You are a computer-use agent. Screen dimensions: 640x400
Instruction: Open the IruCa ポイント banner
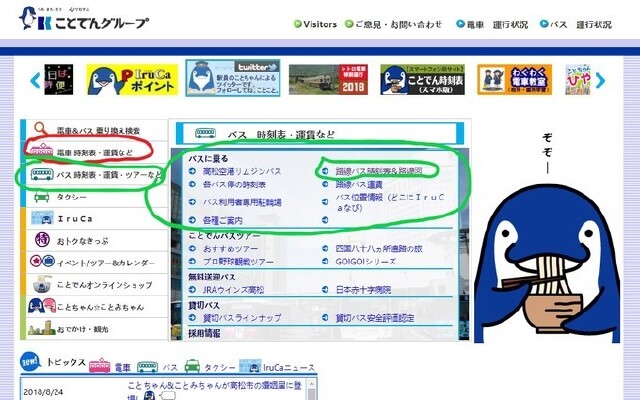pos(132,80)
